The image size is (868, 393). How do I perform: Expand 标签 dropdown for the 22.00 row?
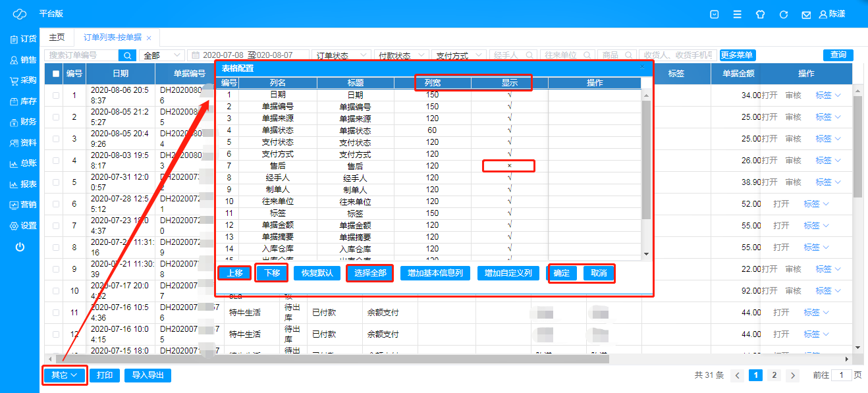pyautogui.click(x=828, y=269)
